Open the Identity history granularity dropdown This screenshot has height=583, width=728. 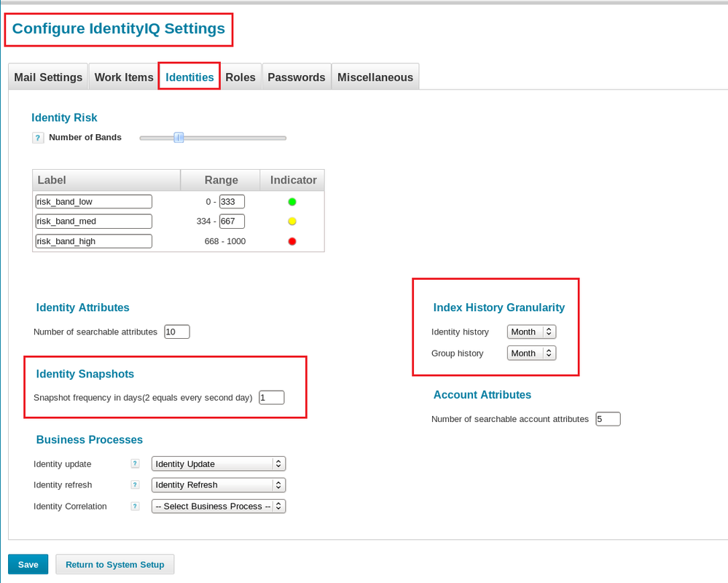pyautogui.click(x=531, y=332)
